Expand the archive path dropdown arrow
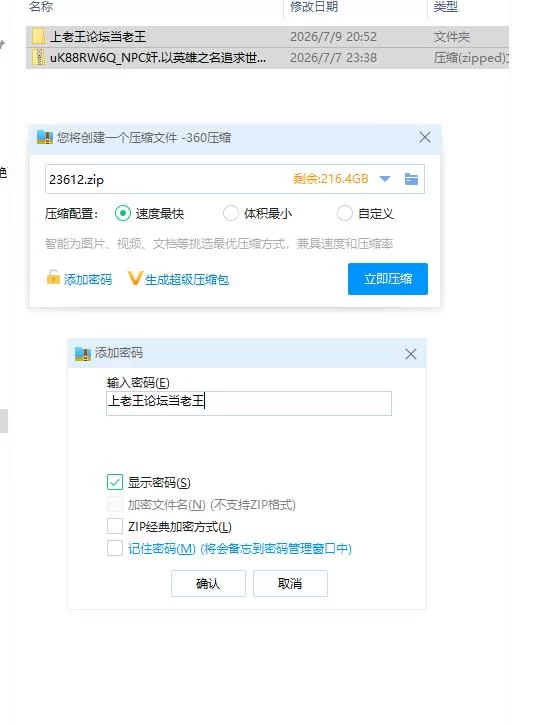The width and height of the screenshot is (543, 725). [x=385, y=179]
